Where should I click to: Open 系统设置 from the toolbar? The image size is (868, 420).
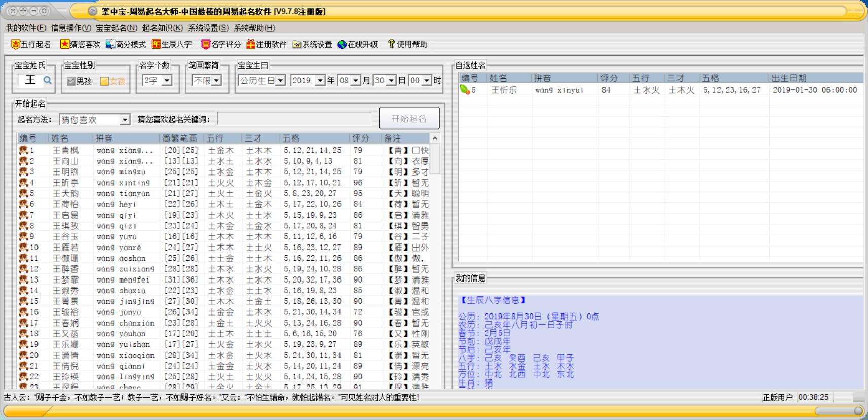click(x=312, y=44)
